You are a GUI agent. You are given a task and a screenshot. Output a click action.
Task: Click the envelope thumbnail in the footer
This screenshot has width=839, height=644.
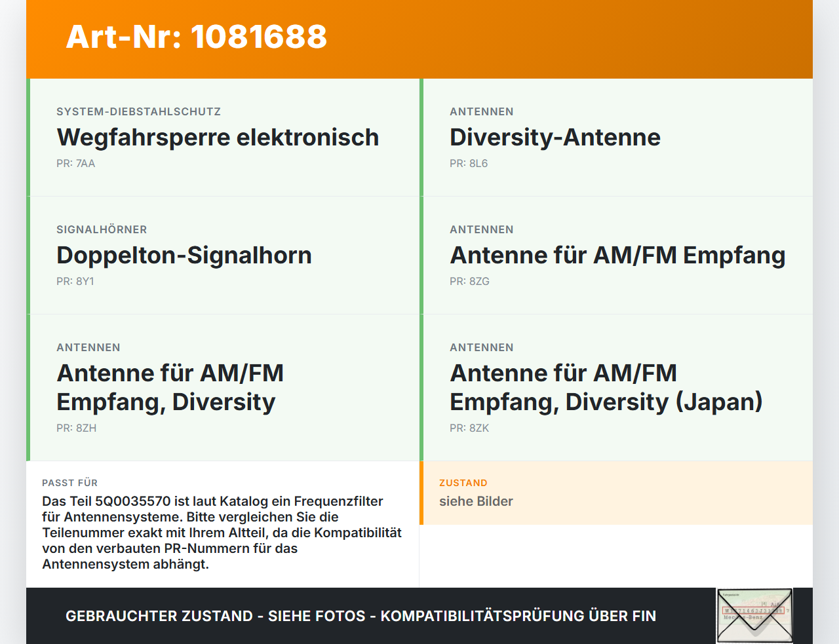754,616
